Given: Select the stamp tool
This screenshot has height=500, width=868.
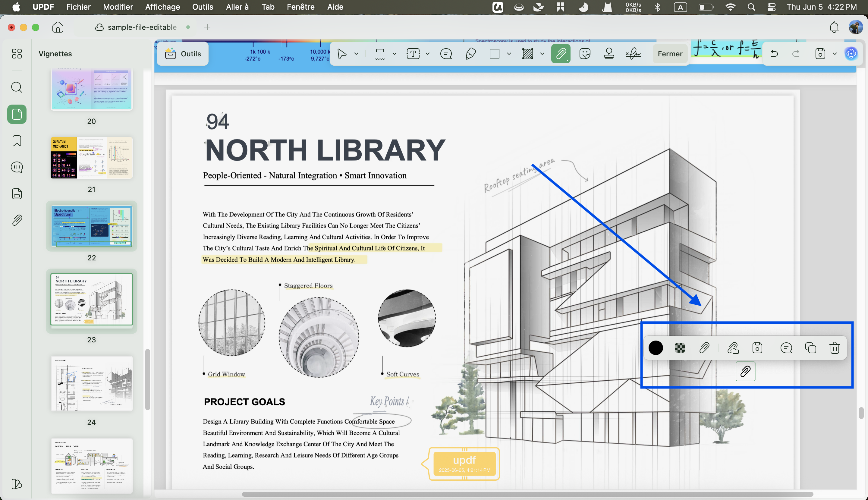Looking at the screenshot, I should tap(609, 54).
